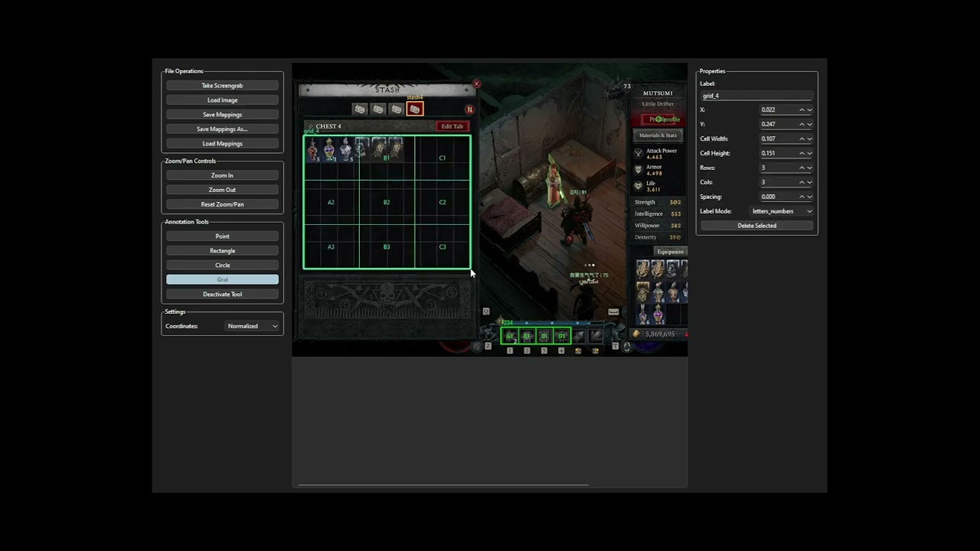
Task: Click skill slot 2 labeled B1
Action: (x=527, y=336)
